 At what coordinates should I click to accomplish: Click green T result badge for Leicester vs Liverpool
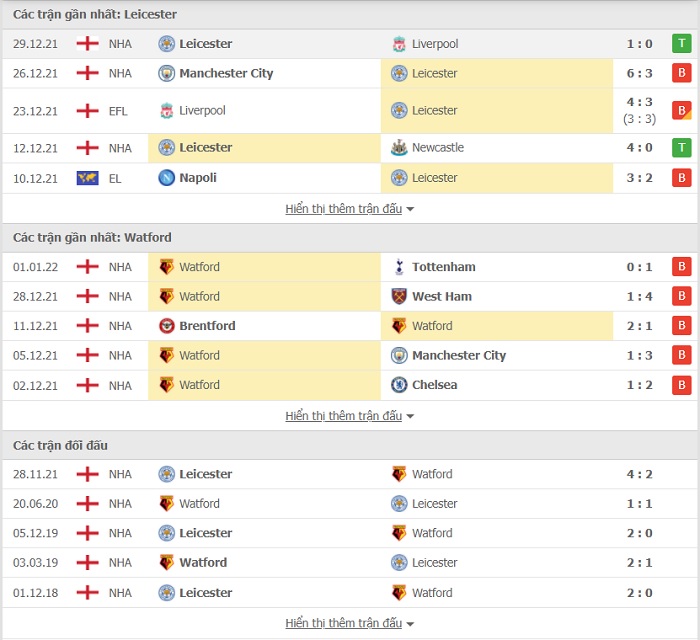coord(682,44)
